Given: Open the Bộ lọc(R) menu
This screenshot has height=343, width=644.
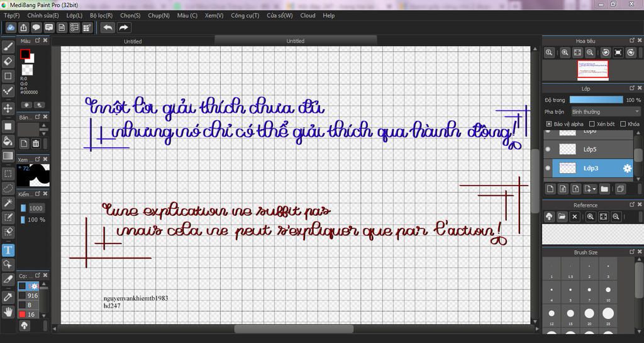Looking at the screenshot, I should point(101,16).
